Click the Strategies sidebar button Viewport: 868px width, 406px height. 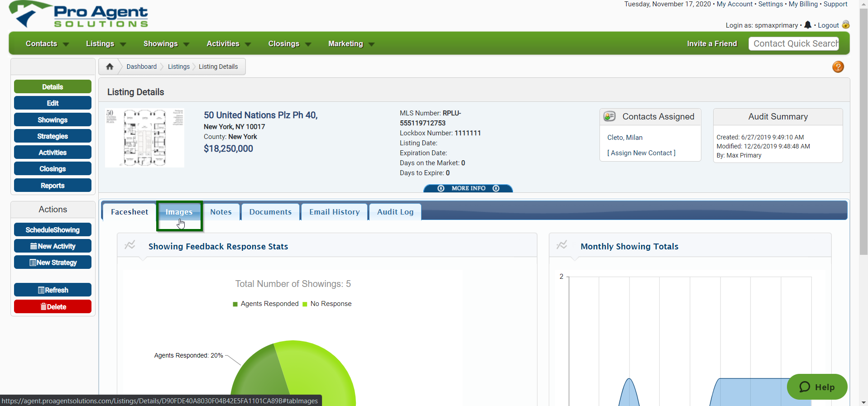53,136
